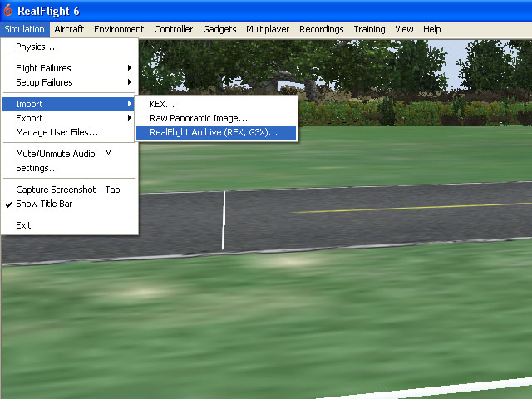Viewport: 532px width, 399px height.
Task: Open Settings... from the menu
Action: pos(69,168)
